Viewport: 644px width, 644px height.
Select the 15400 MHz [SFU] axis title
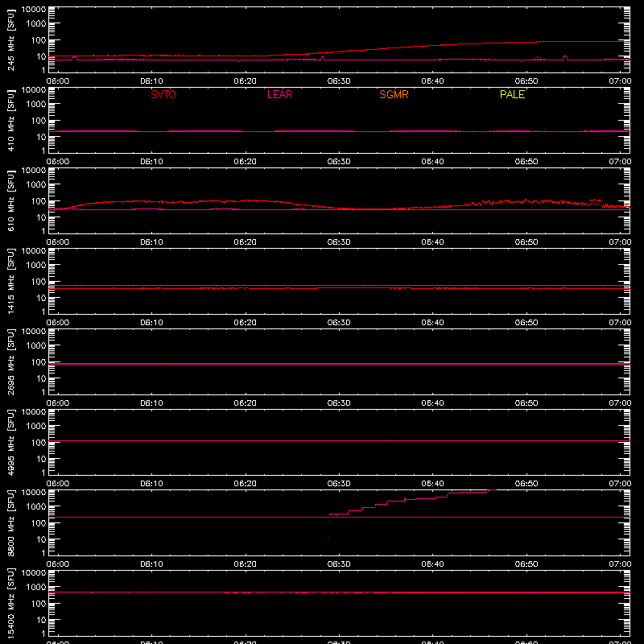(x=11, y=603)
